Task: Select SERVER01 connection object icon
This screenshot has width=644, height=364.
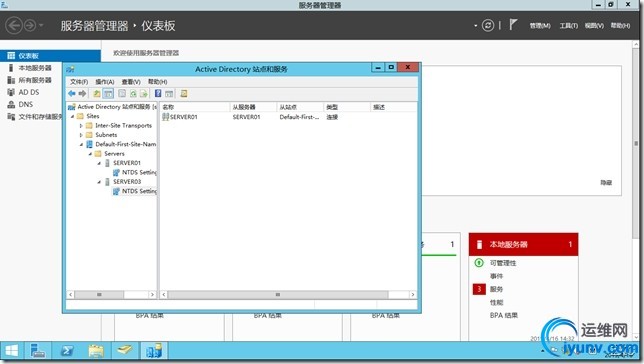Action: click(x=166, y=117)
